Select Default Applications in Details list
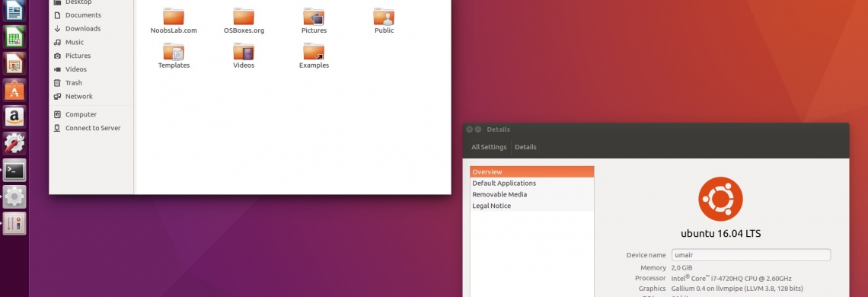868x297 pixels. [532, 184]
